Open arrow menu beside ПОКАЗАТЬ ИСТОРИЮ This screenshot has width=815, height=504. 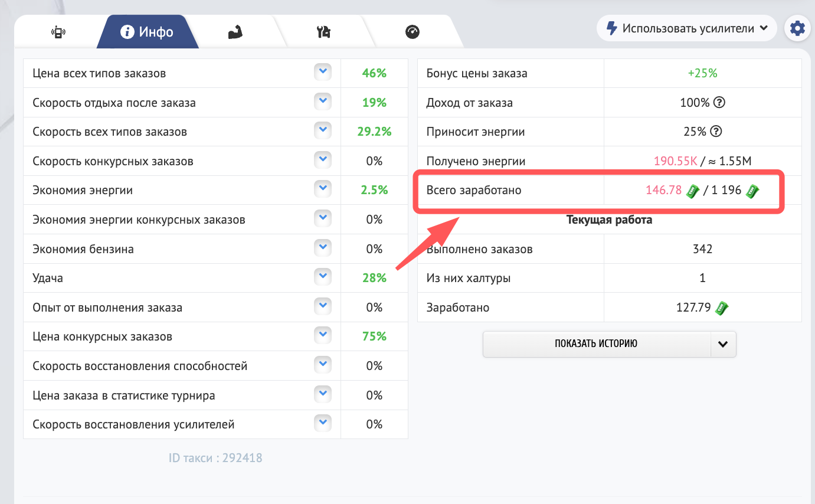click(x=723, y=345)
